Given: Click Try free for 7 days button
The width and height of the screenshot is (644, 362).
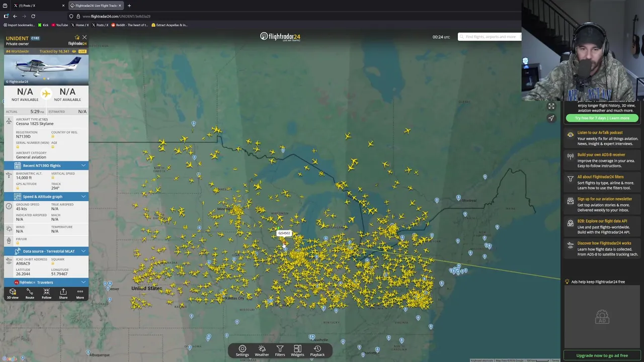Looking at the screenshot, I should coord(602,118).
